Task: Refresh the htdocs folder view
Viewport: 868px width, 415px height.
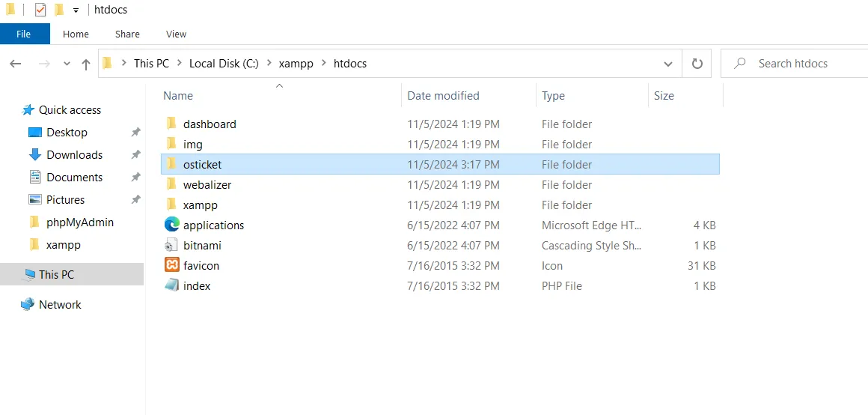Action: [697, 64]
